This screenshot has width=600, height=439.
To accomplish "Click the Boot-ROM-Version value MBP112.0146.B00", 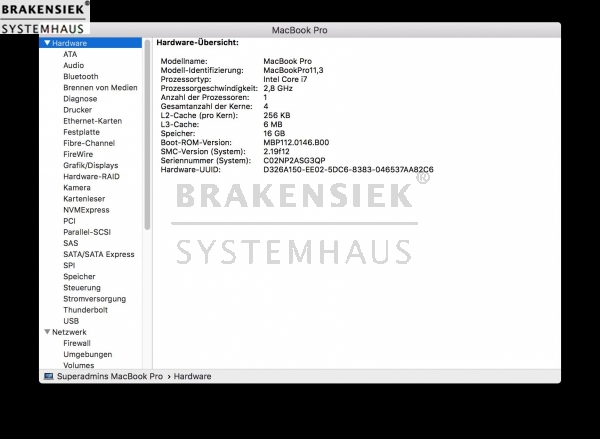I will 296,142.
